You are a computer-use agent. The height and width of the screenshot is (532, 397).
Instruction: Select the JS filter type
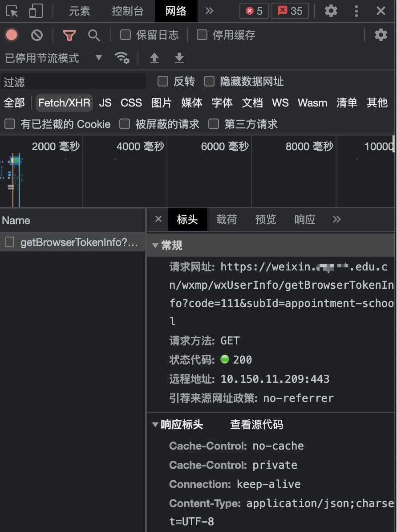[105, 102]
